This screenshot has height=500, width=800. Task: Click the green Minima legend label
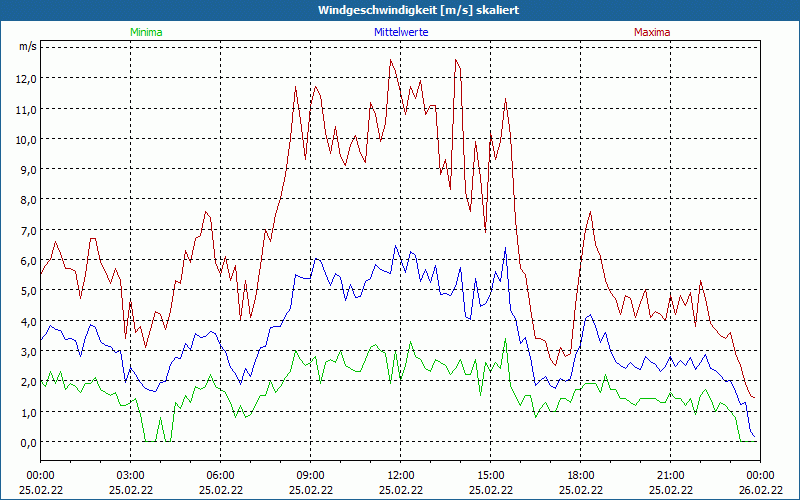coord(146,32)
